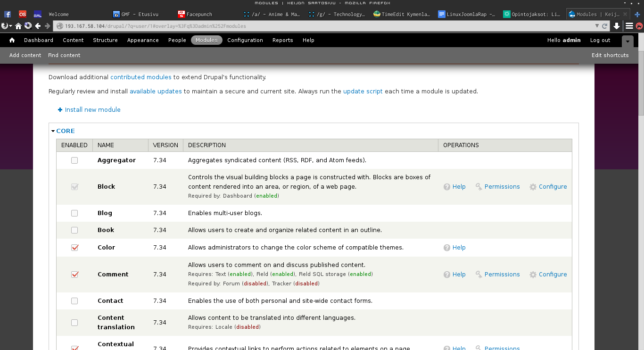Open the Facebook pinned tab
Viewport: 644px width, 350px height.
[8, 14]
